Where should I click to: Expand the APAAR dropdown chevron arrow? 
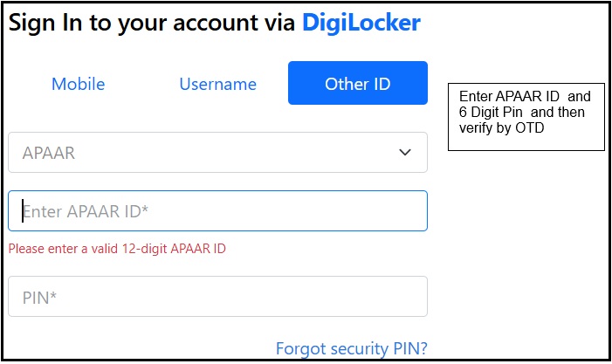(405, 153)
